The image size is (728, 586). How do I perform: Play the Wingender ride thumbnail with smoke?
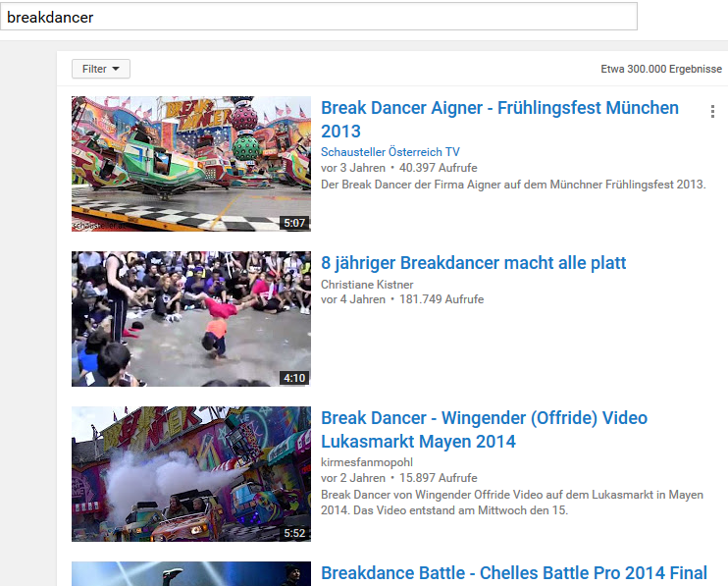pos(190,473)
